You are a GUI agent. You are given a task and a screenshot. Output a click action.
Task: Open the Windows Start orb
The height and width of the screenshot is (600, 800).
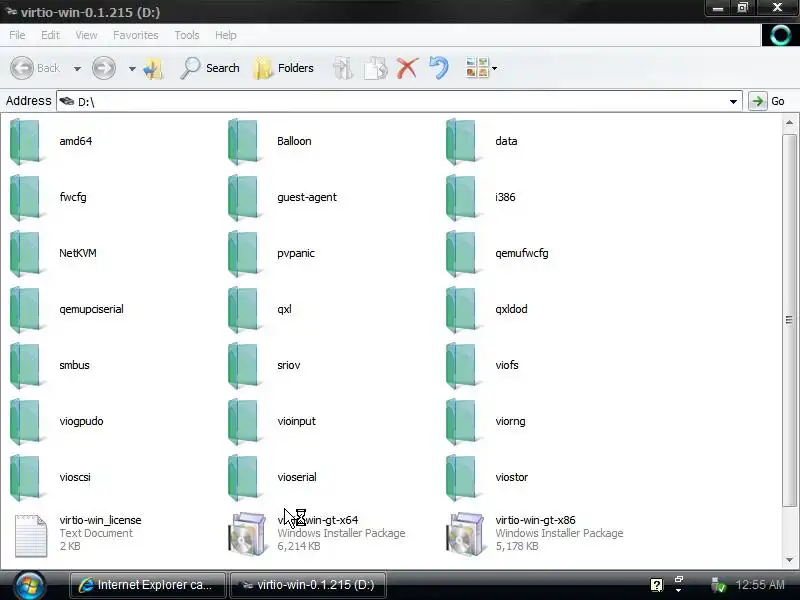click(29, 585)
